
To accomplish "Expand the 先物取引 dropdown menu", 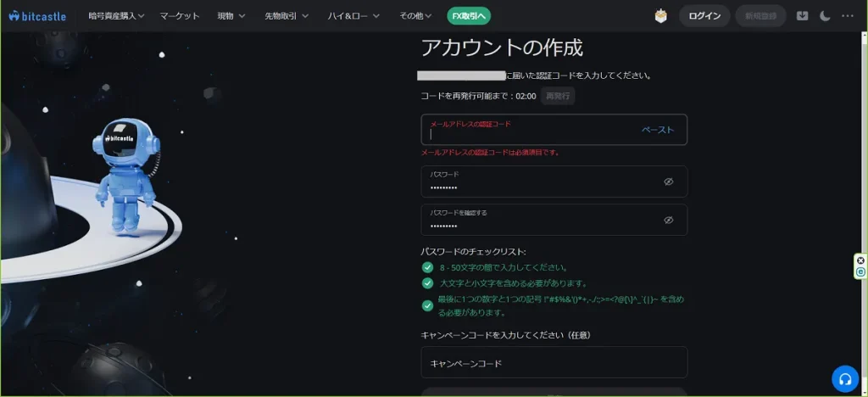I will click(287, 16).
